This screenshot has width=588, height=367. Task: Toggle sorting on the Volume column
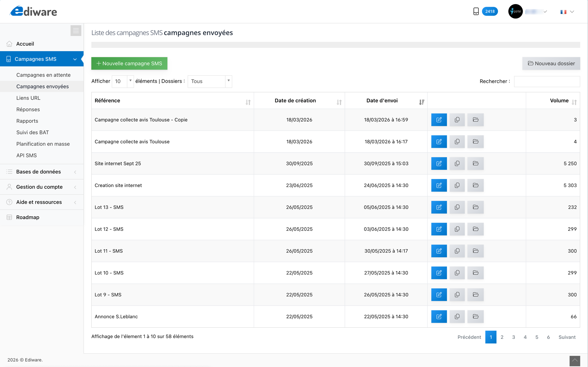[575, 102]
